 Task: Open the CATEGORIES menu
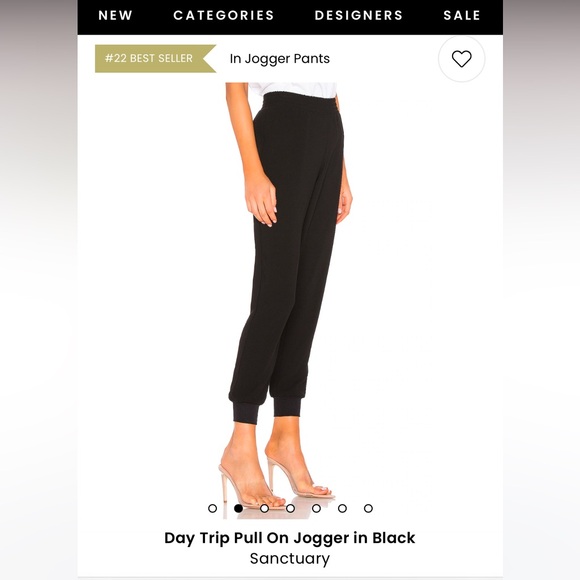(x=224, y=16)
